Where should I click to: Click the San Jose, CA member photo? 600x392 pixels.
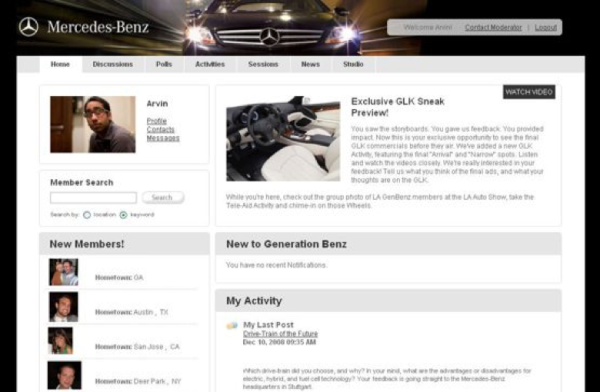pos(60,340)
